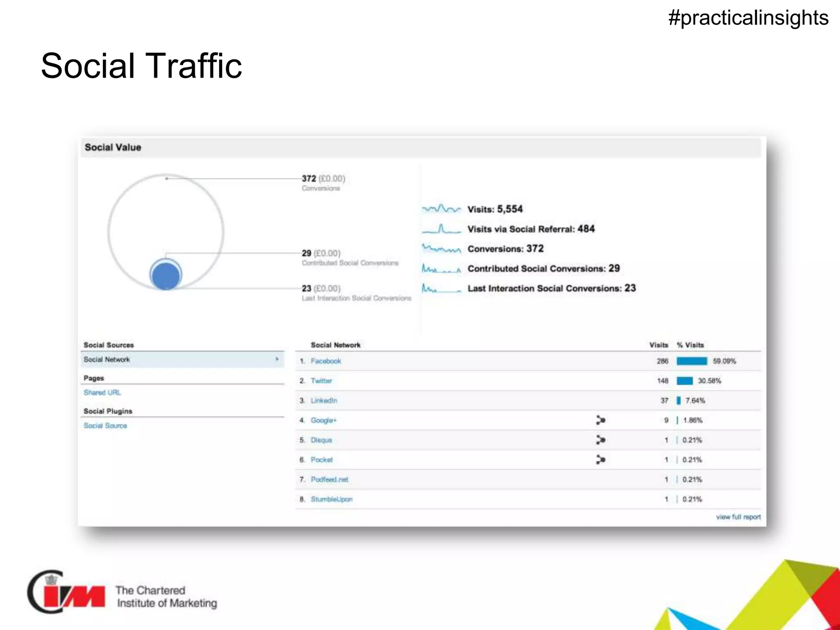Click the Visits via Social Referral sparkline
Screen dimensions: 840x630
tap(441, 228)
